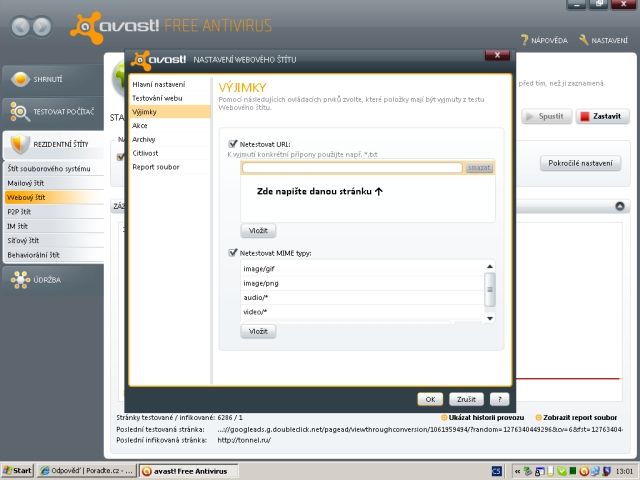Click smazat next to URL field
Screen dimensions: 640x480
[479, 168]
